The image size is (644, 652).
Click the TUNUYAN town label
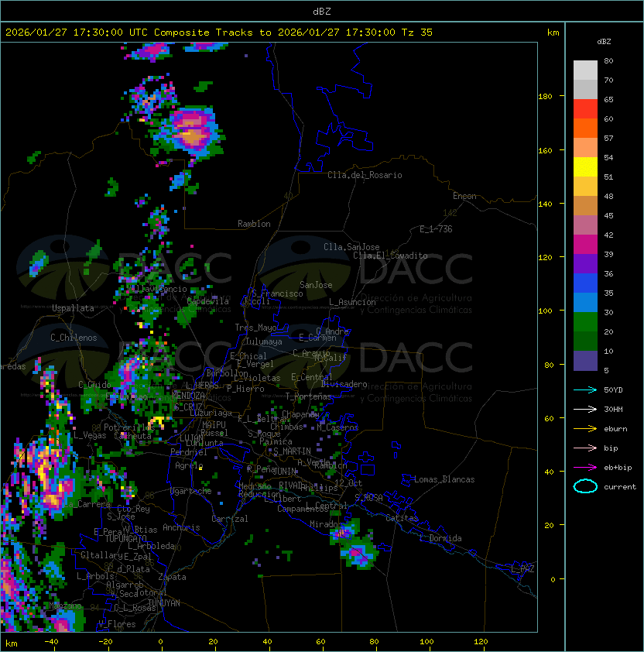(164, 603)
